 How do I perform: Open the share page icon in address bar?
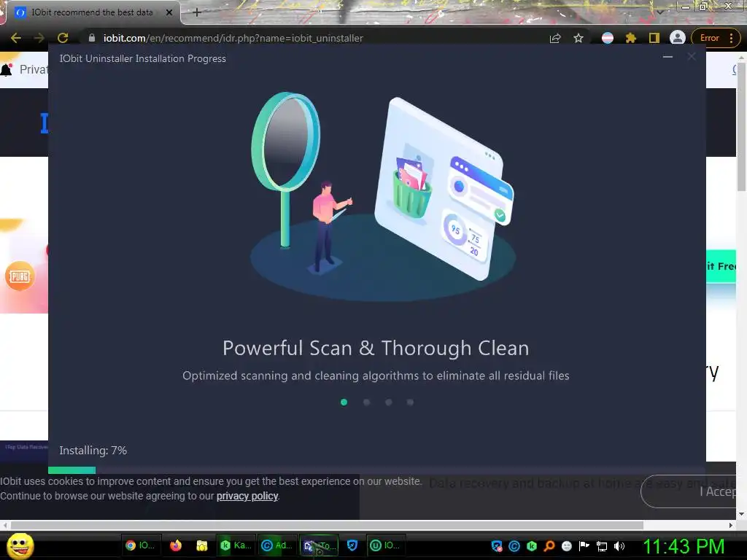pos(555,38)
